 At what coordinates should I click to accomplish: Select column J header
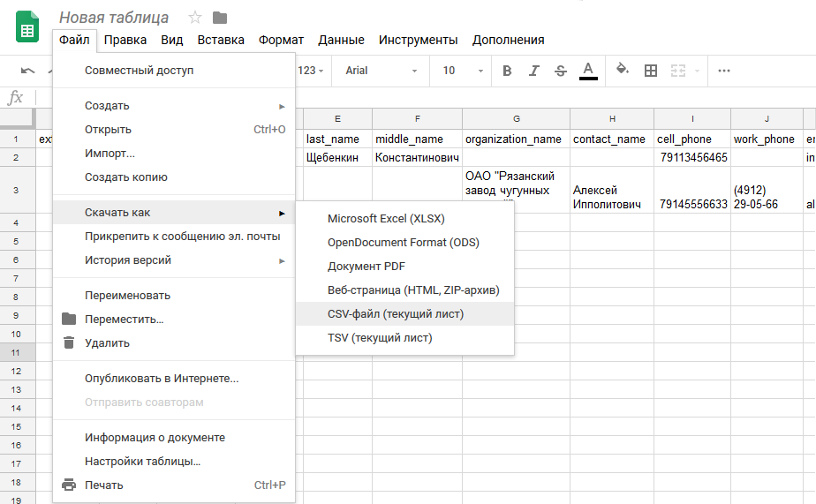[767, 119]
